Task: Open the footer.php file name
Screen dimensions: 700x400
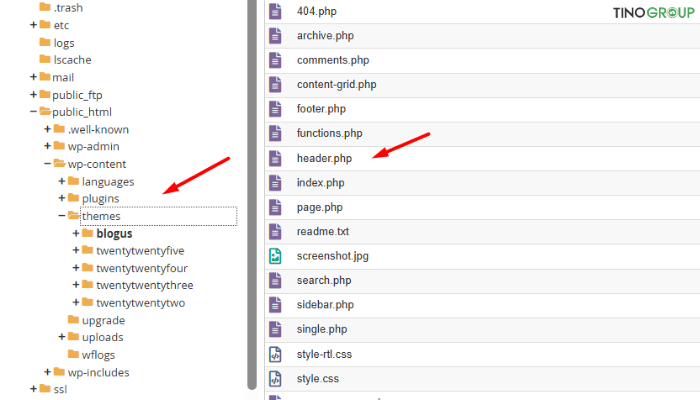Action: [321, 109]
